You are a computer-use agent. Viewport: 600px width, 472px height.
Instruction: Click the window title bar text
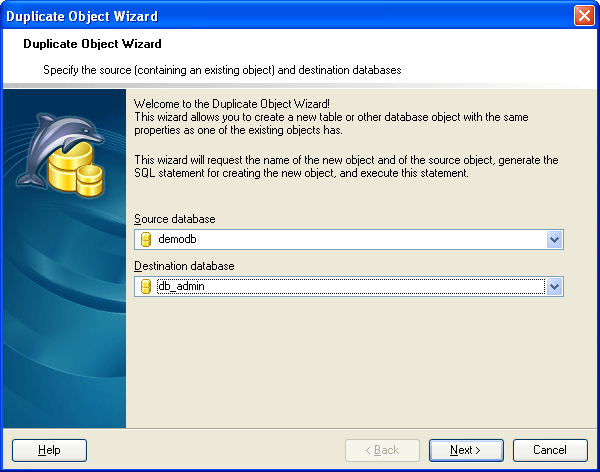click(82, 16)
